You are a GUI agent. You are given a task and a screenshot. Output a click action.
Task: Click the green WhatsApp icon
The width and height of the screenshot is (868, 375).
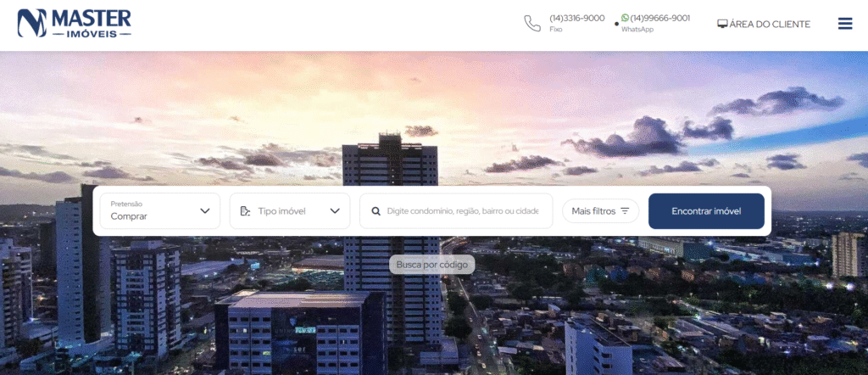(x=626, y=18)
